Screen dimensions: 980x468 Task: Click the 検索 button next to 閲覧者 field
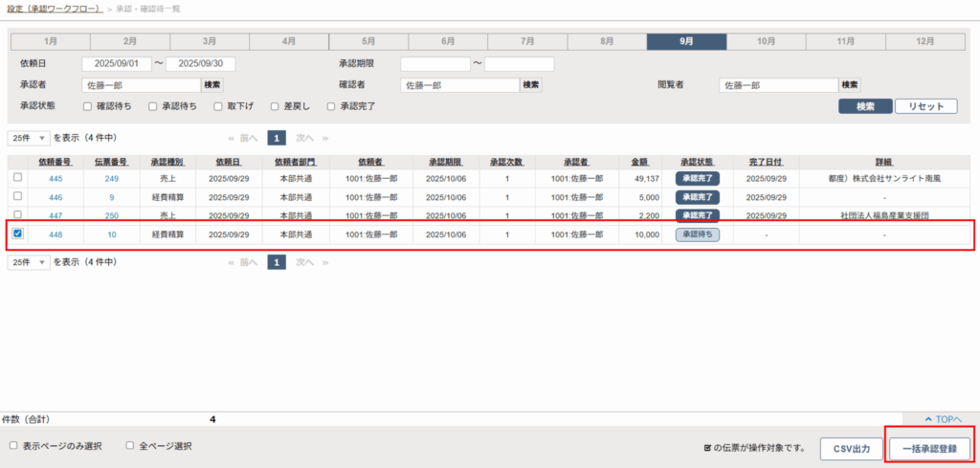[x=850, y=85]
